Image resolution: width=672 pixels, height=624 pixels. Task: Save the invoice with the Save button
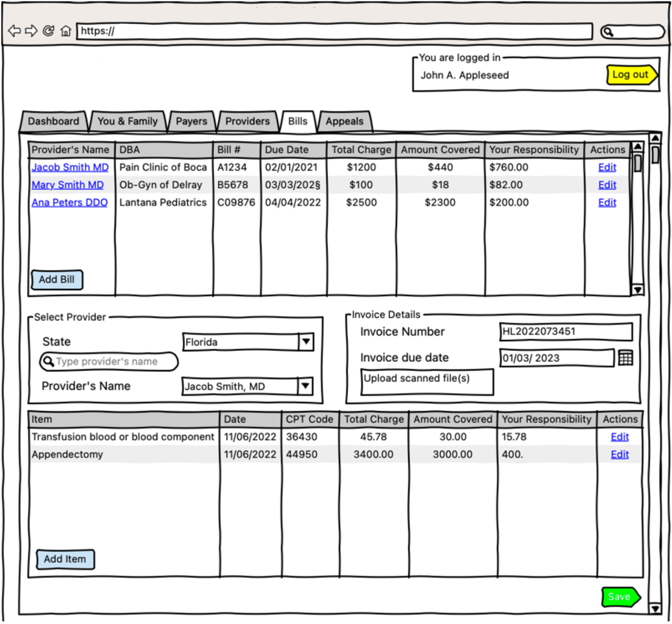[x=619, y=597]
